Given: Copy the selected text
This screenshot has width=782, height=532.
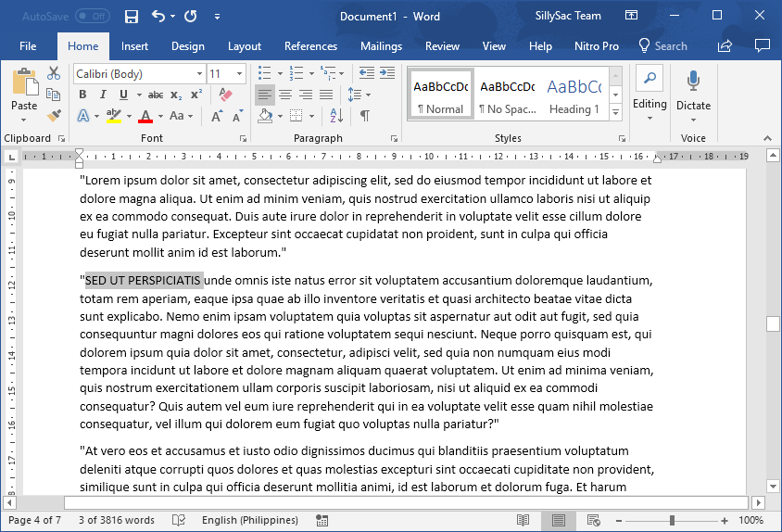Looking at the screenshot, I should [54, 95].
